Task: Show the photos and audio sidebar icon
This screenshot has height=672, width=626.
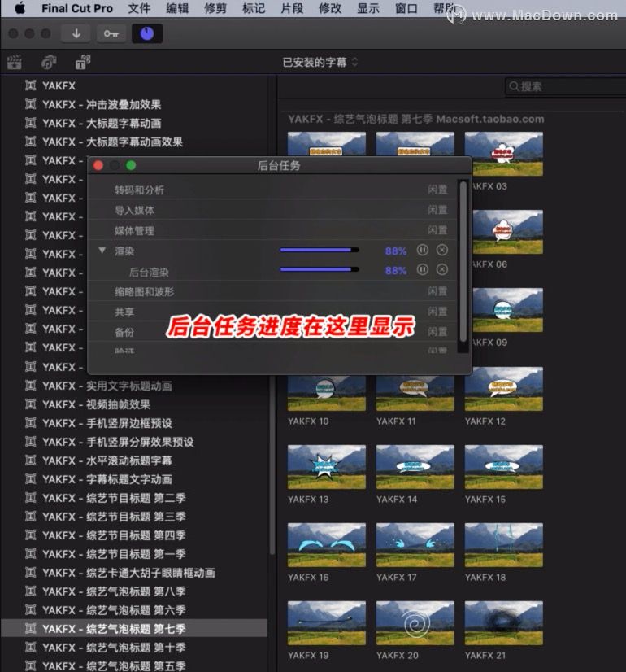Action: click(49, 62)
